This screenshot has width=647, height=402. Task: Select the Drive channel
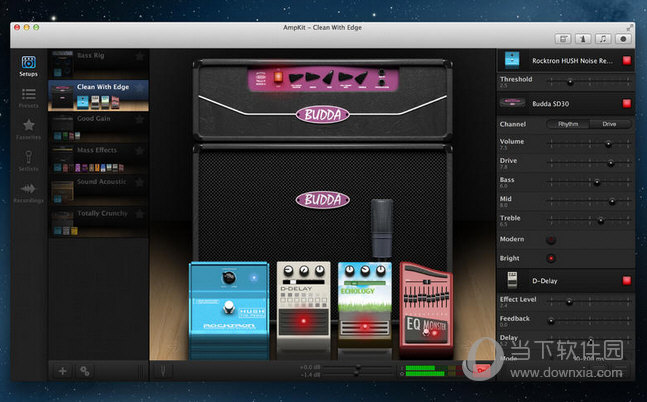pos(609,124)
